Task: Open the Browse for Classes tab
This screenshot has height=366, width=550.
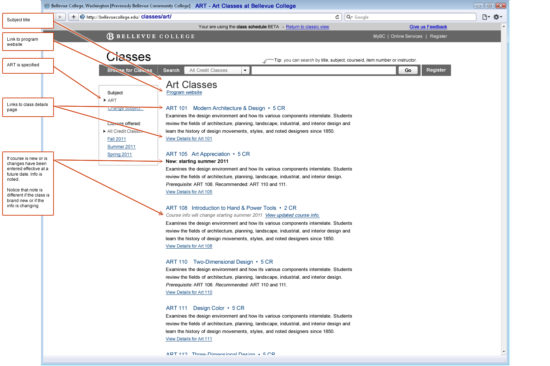Action: [x=129, y=70]
